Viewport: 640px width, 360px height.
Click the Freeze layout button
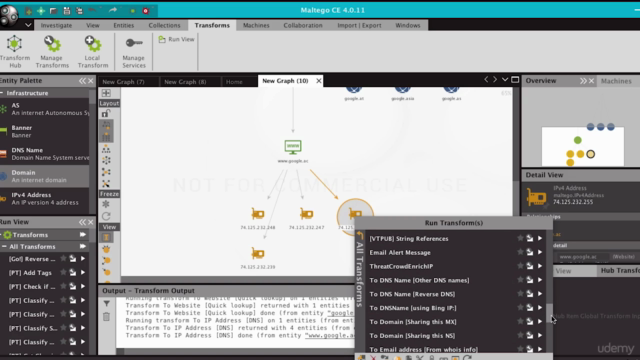click(109, 194)
